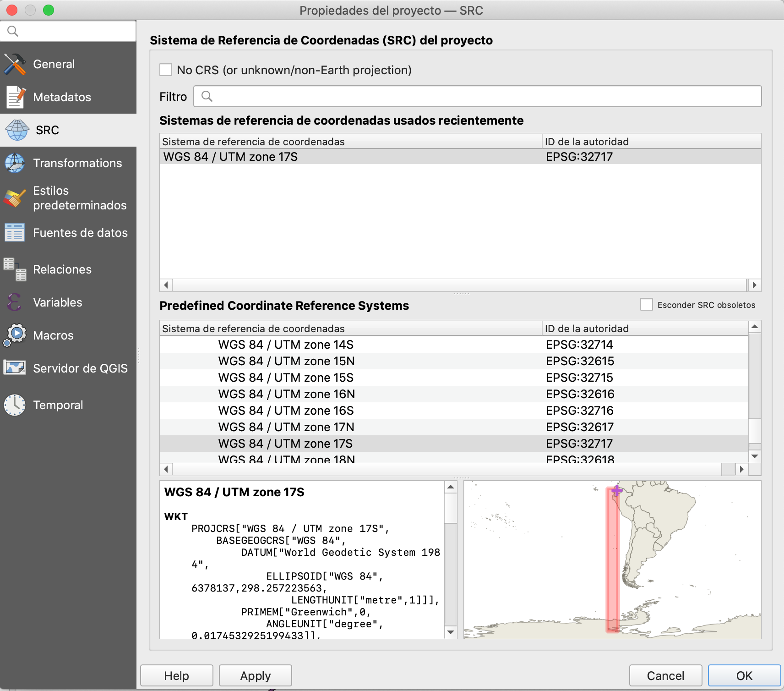Open Metadatos page via notepad icon
The width and height of the screenshot is (784, 691).
tap(15, 97)
